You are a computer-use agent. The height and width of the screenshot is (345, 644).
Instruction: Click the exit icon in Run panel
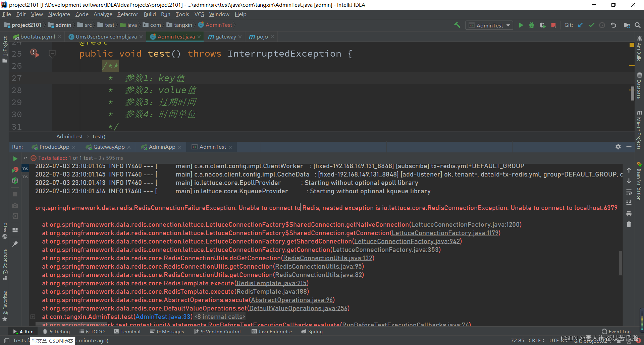click(15, 216)
